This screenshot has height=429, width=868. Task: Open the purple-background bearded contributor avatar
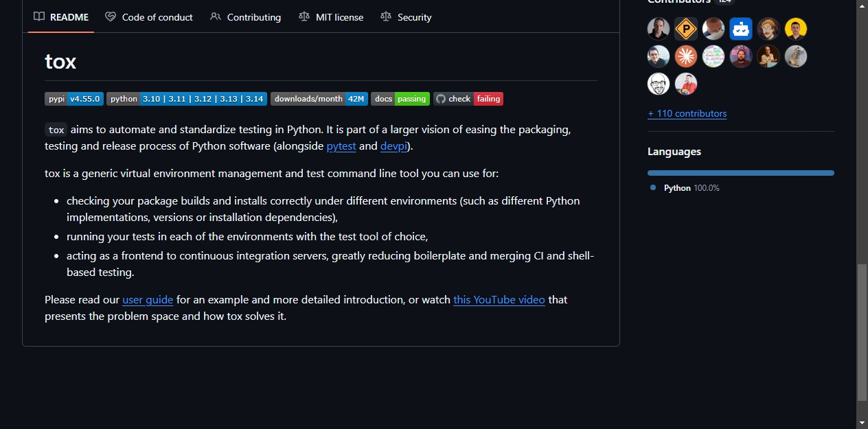pyautogui.click(x=741, y=56)
